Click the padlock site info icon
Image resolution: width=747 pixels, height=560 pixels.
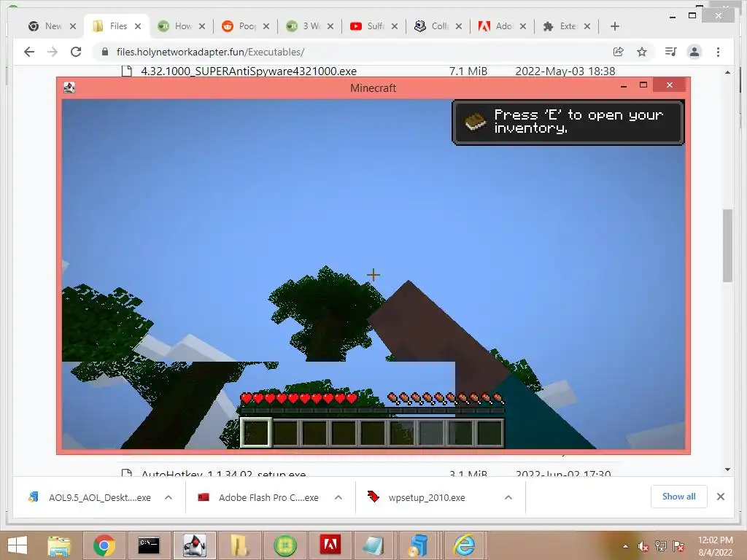(105, 52)
